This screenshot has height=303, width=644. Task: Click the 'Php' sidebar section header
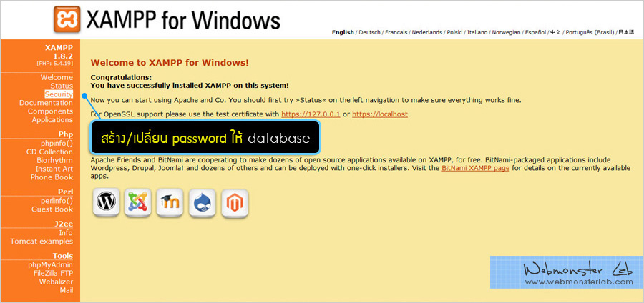(x=66, y=134)
